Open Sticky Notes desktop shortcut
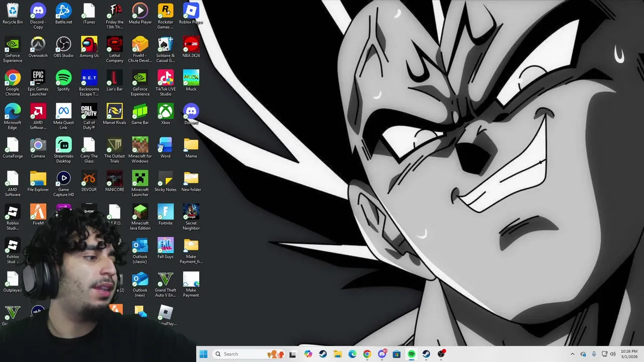 (166, 182)
